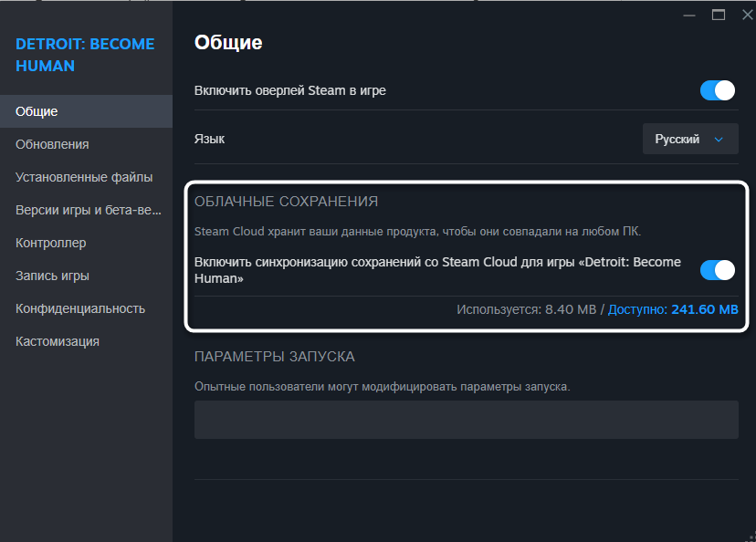
Task: Maximize the properties window
Action: (719, 15)
